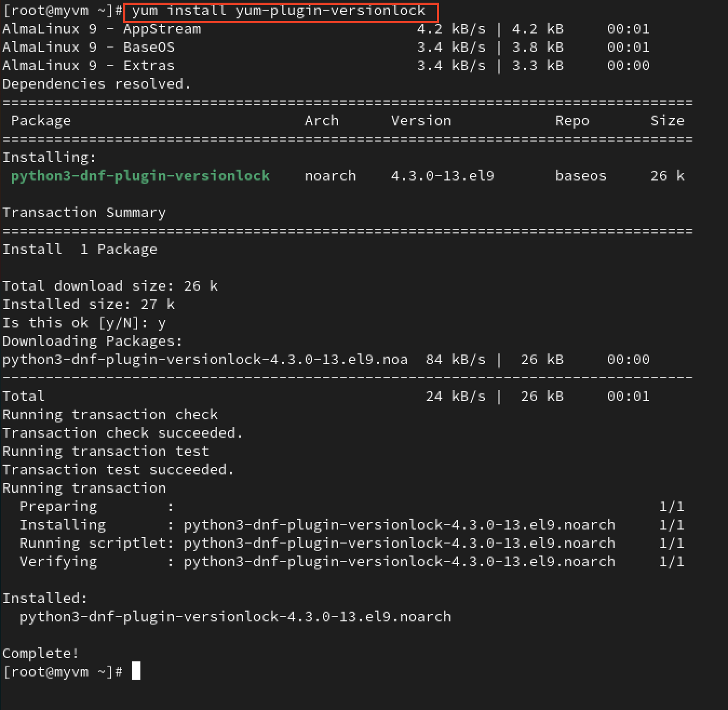Click the 'Complete!' message

tap(41, 653)
